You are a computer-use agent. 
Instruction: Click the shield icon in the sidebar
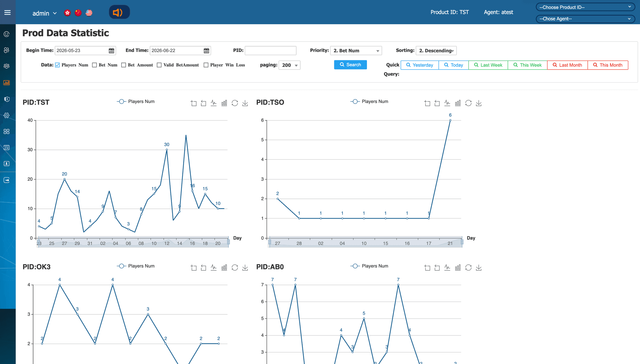pyautogui.click(x=7, y=99)
